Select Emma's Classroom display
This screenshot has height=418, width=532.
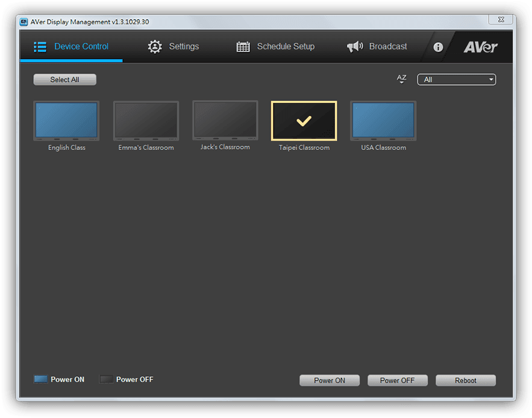[x=146, y=120]
